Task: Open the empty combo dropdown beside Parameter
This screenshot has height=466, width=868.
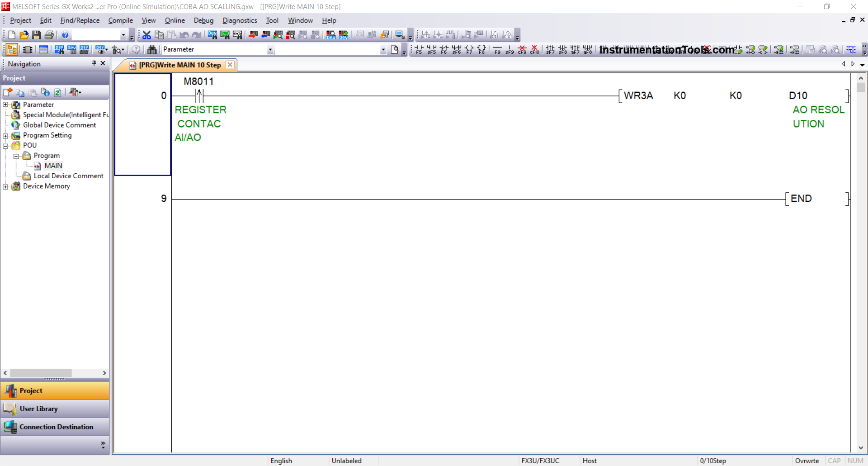Action: coord(383,50)
